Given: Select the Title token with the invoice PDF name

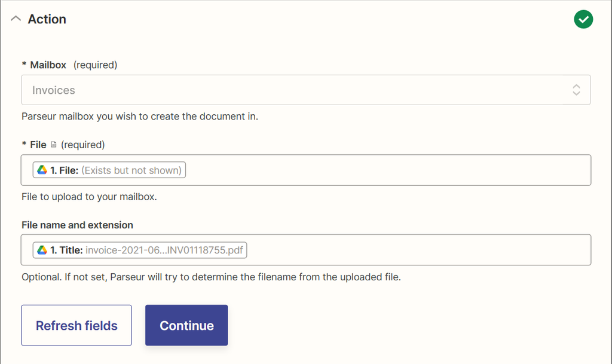Looking at the screenshot, I should pos(140,250).
